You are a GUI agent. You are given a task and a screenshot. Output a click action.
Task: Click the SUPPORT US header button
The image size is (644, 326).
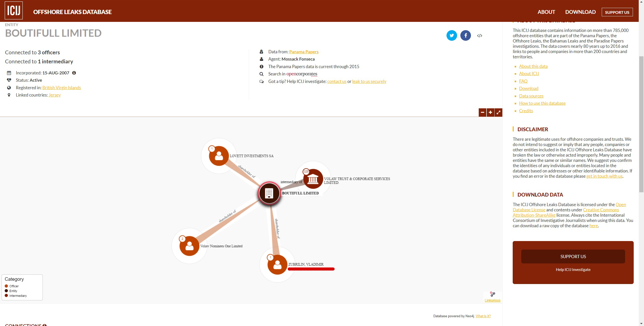[x=617, y=12]
